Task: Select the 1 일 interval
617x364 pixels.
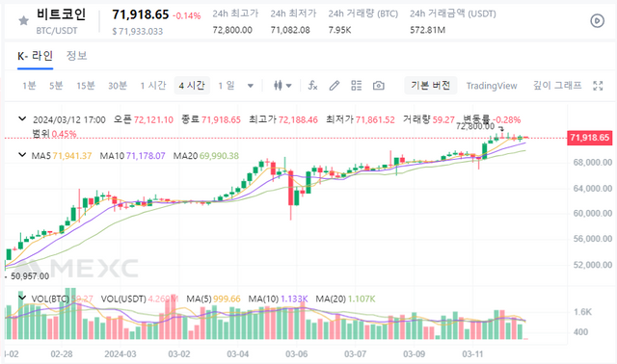Action: 227,86
